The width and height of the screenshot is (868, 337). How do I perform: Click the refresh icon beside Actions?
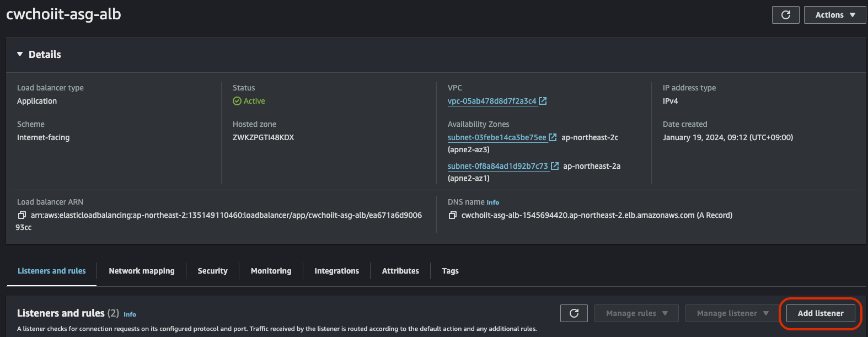(x=786, y=15)
